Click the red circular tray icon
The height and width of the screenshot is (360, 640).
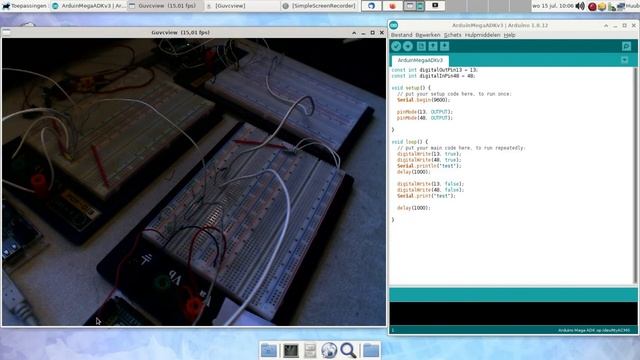(592, 7)
